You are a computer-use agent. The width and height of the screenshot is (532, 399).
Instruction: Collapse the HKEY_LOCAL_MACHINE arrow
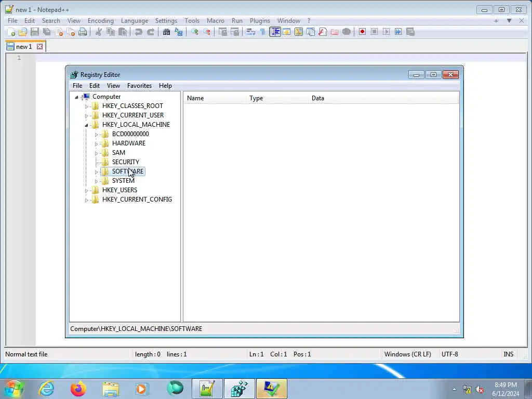[x=86, y=125]
